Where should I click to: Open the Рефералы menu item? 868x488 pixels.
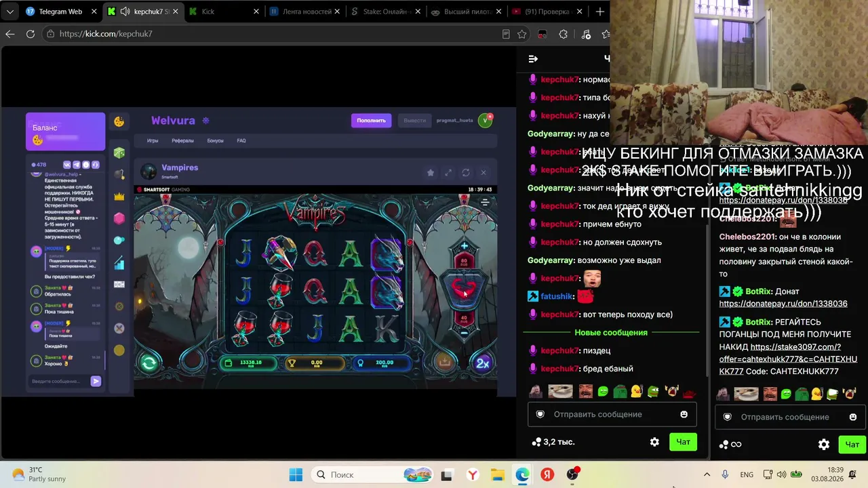pos(182,141)
